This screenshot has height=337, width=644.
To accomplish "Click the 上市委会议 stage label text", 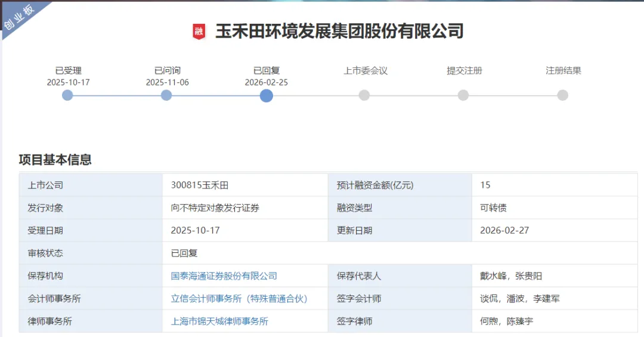I will coord(366,71).
